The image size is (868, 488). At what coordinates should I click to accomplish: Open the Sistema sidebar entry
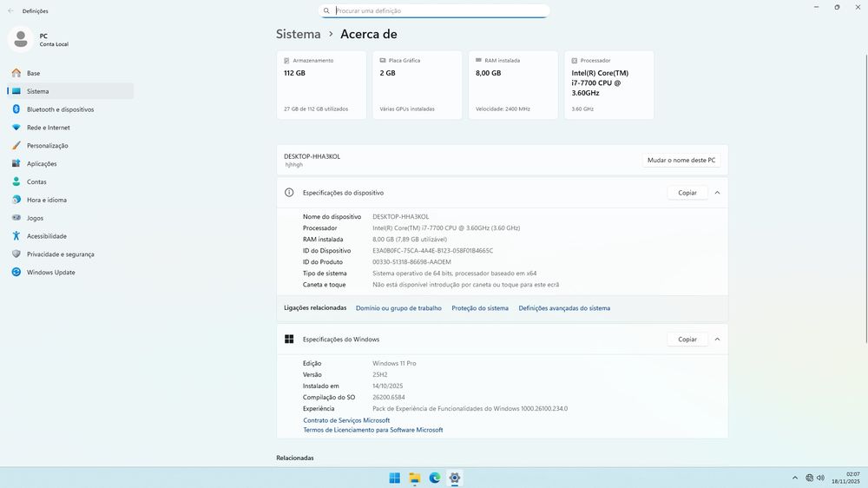[x=70, y=91]
